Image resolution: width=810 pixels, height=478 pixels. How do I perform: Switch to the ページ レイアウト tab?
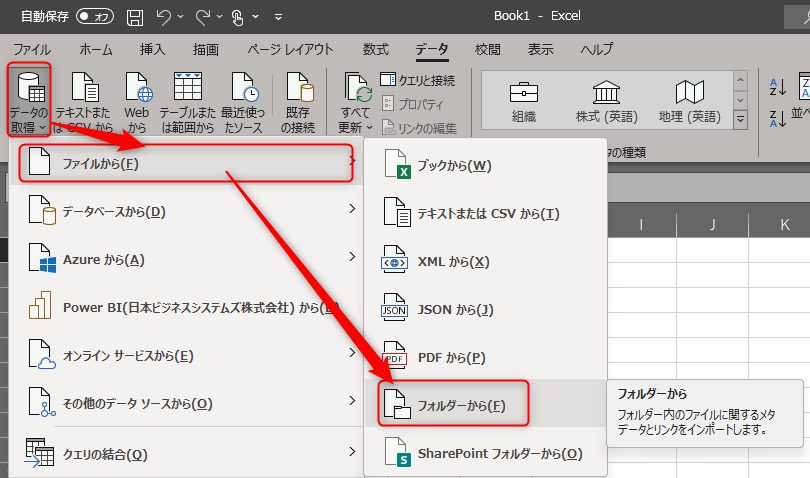coord(290,50)
